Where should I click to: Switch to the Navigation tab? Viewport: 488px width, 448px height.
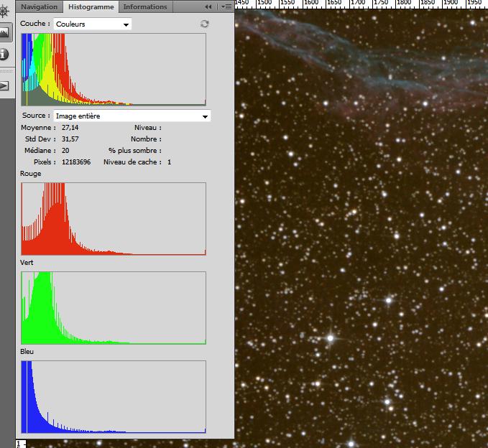[40, 7]
